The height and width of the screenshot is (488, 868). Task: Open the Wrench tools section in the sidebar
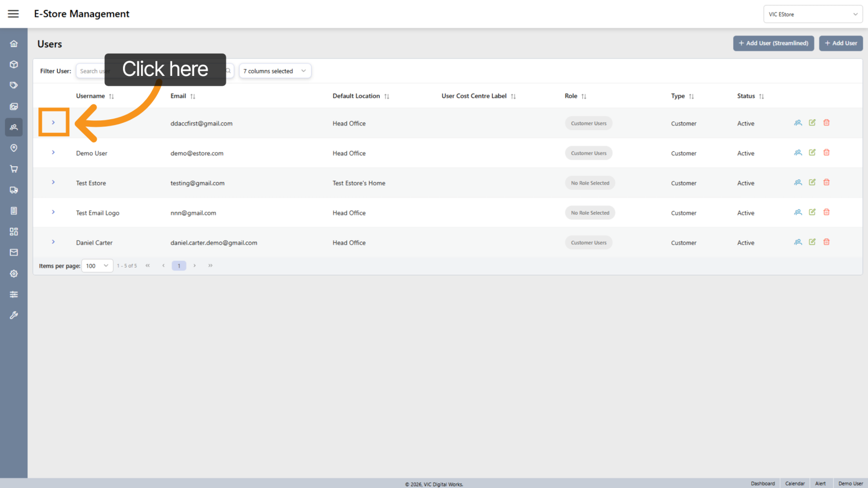point(13,315)
